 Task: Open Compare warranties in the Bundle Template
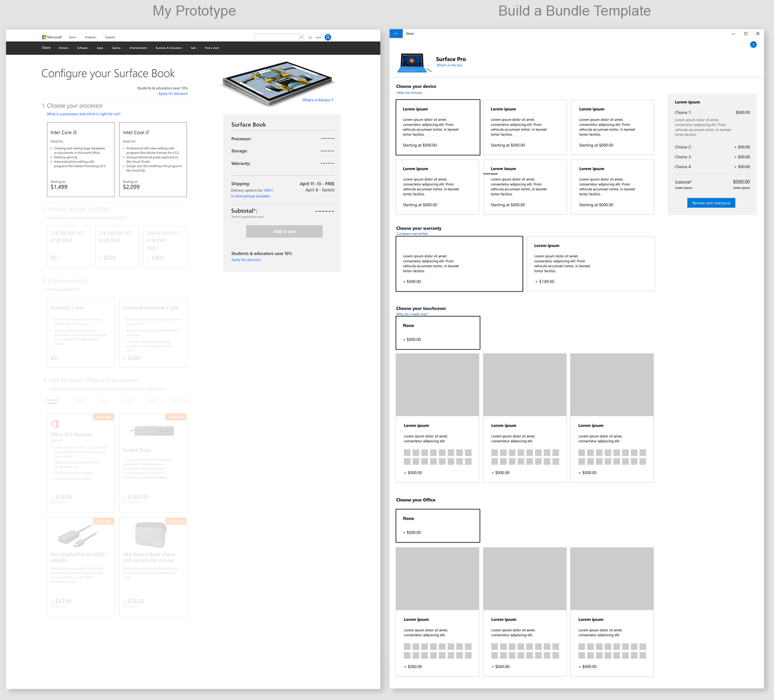point(412,234)
